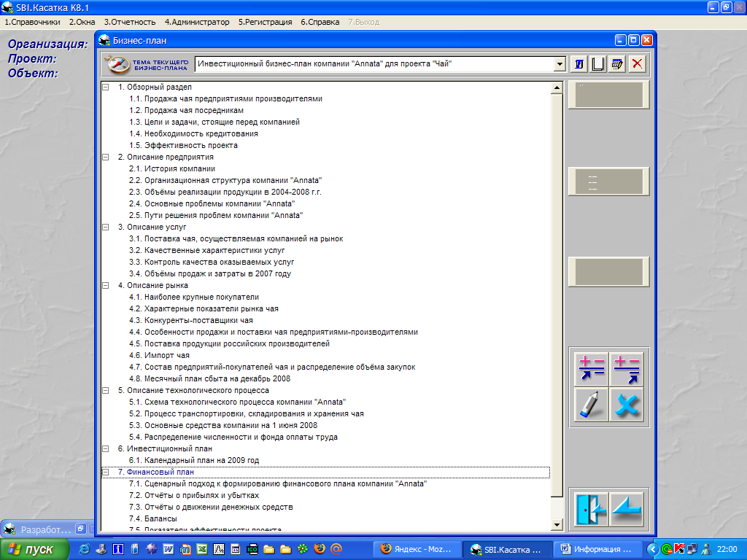
Task: Click the ICO icon in quick launch
Action: pos(252,549)
